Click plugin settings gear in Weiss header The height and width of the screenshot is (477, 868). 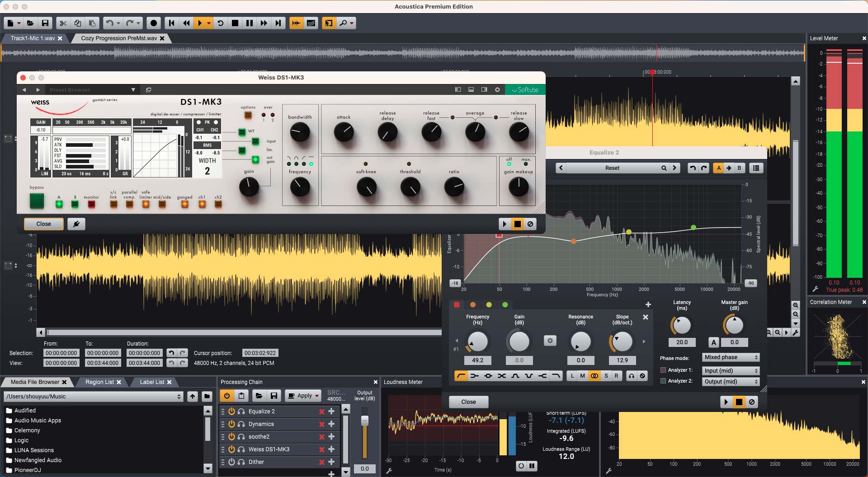click(x=497, y=90)
